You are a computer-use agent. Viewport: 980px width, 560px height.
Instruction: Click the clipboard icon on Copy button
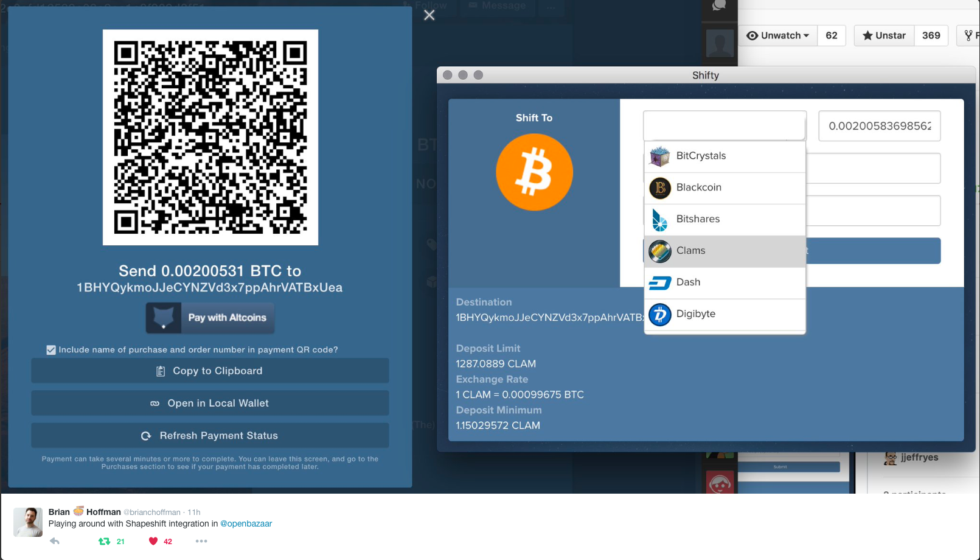[161, 371]
